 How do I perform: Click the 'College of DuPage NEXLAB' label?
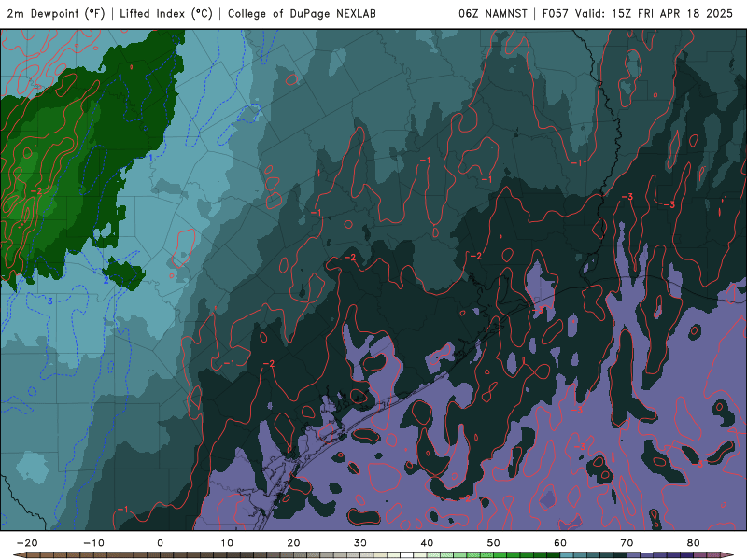(302, 13)
